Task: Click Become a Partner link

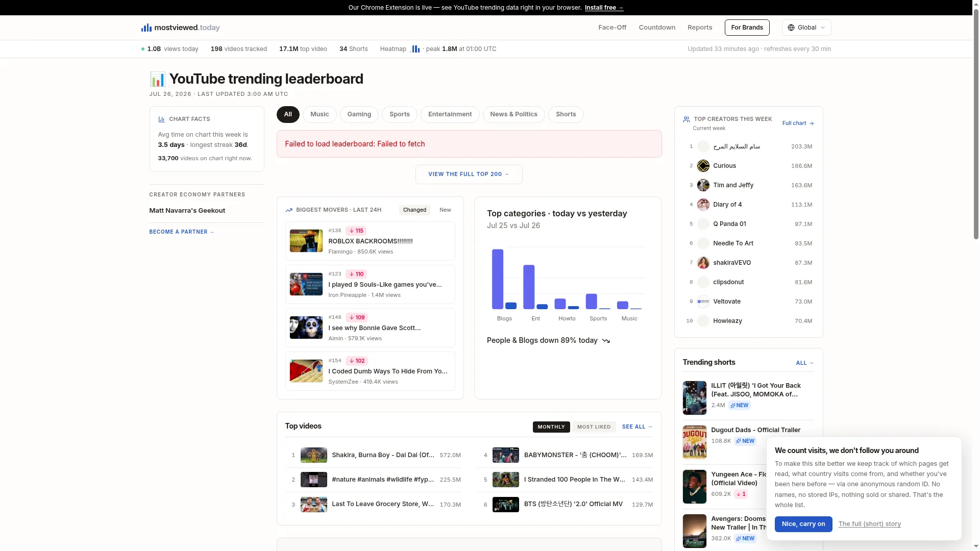Action: pyautogui.click(x=182, y=232)
